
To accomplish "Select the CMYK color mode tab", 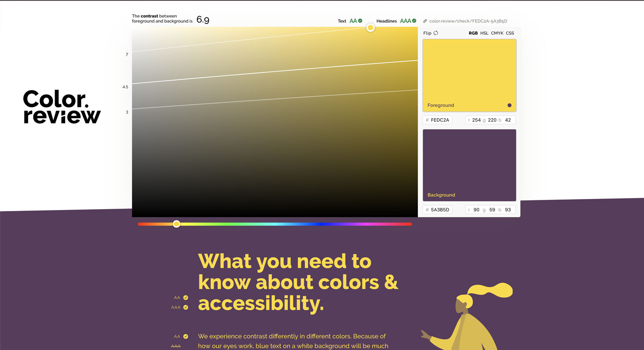I will click(497, 33).
